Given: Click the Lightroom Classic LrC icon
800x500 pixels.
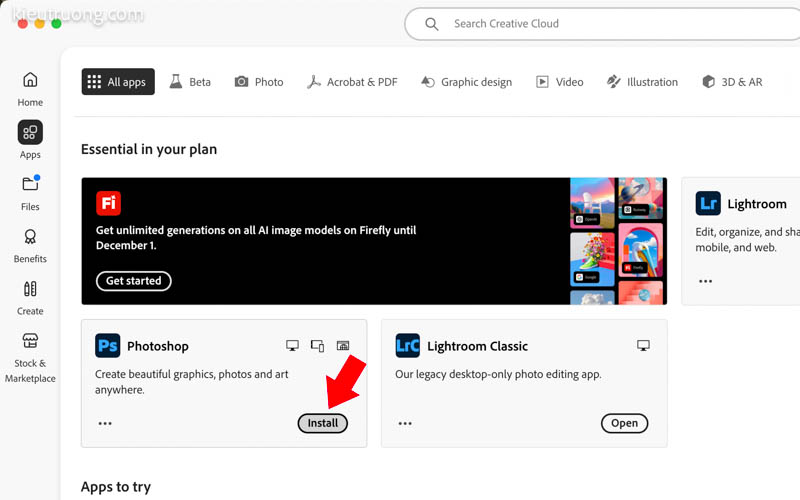Looking at the screenshot, I should pos(408,345).
